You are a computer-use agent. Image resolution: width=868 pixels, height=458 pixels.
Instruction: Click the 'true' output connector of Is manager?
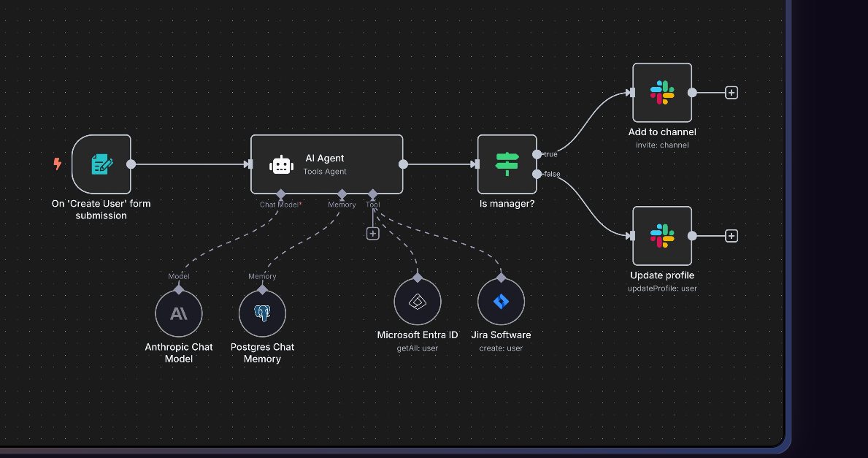tap(537, 154)
